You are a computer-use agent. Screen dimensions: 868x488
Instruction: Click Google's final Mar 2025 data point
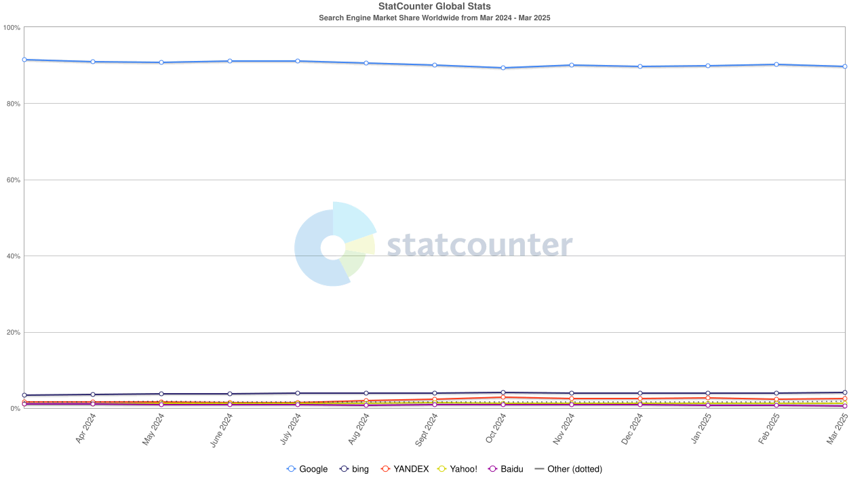point(844,66)
